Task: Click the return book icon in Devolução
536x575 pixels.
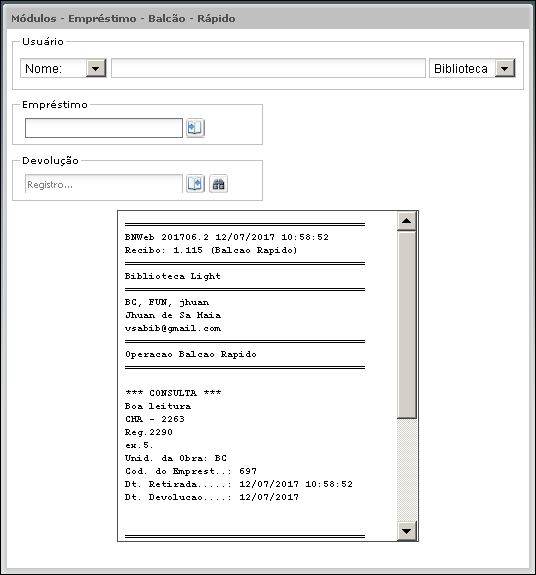Action: pos(195,184)
